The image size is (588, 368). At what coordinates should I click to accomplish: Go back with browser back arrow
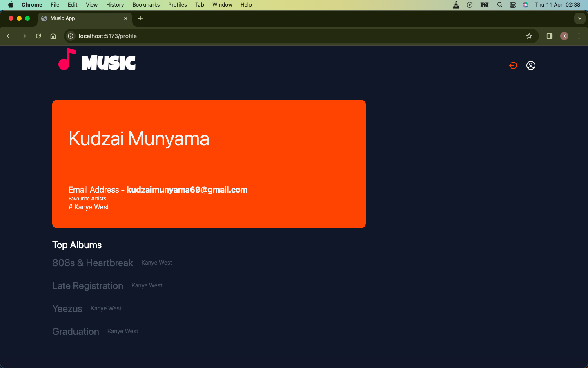9,36
